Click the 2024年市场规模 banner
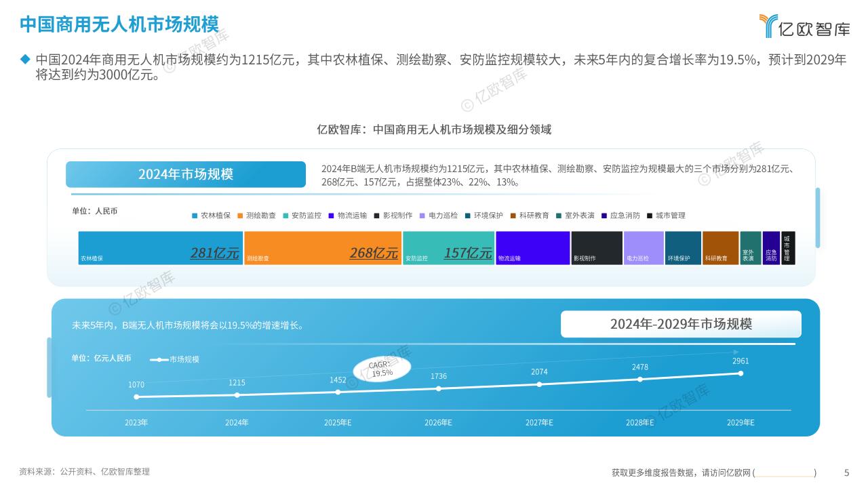 (186, 174)
